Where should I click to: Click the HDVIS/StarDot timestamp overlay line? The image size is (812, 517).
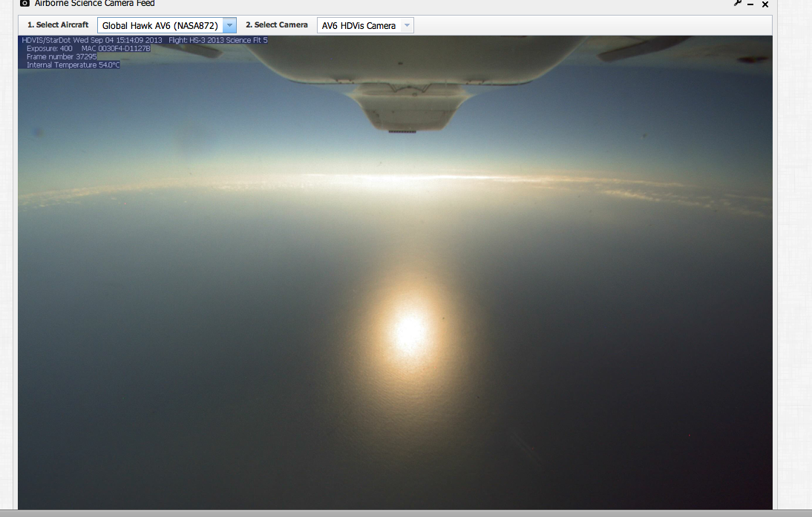(x=145, y=40)
